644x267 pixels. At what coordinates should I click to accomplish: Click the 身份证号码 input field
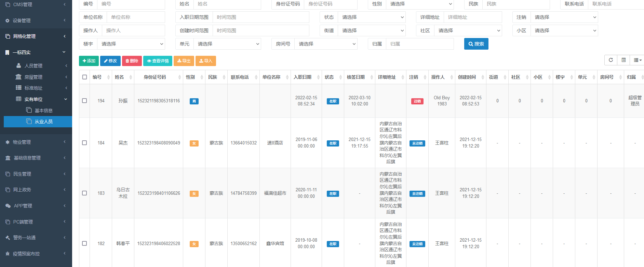click(x=330, y=4)
